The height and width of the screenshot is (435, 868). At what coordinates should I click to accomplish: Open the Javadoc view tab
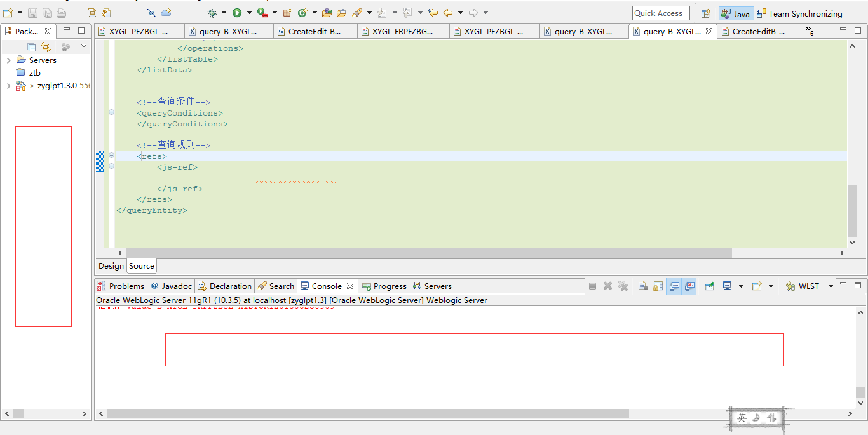(172, 286)
